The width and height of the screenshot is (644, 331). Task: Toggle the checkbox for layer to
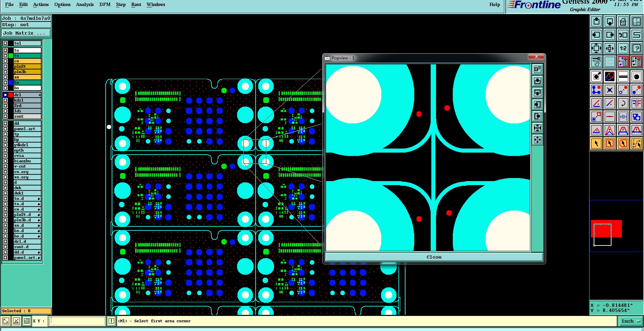5,50
